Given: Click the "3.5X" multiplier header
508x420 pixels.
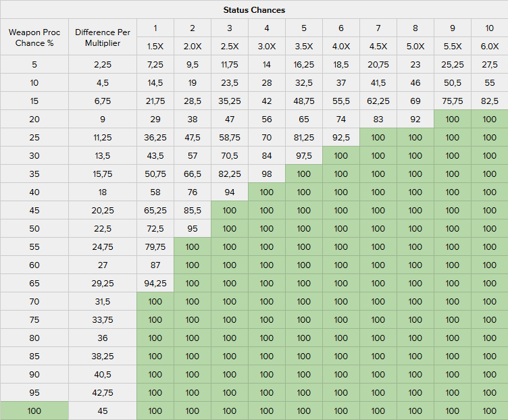Looking at the screenshot, I should 304,47.
